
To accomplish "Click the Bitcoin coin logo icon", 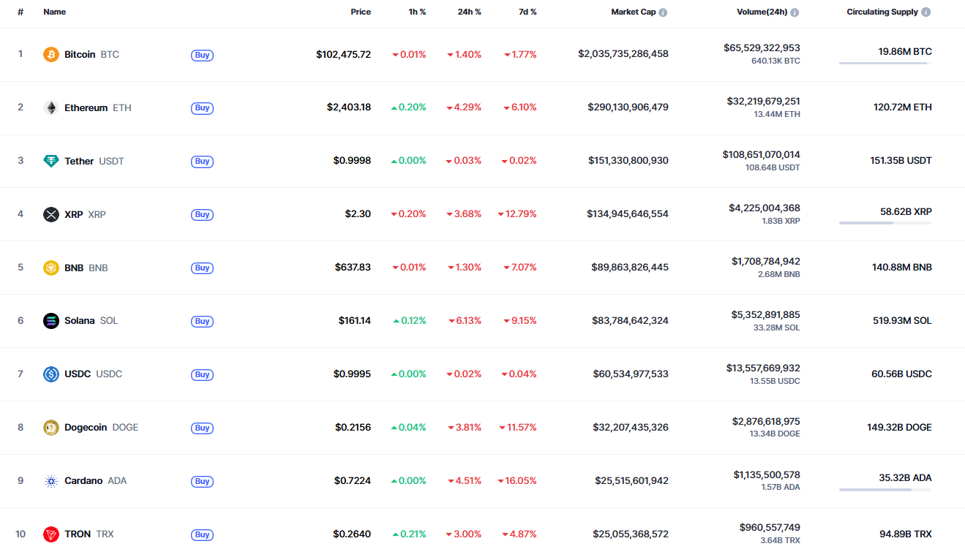I will click(50, 54).
